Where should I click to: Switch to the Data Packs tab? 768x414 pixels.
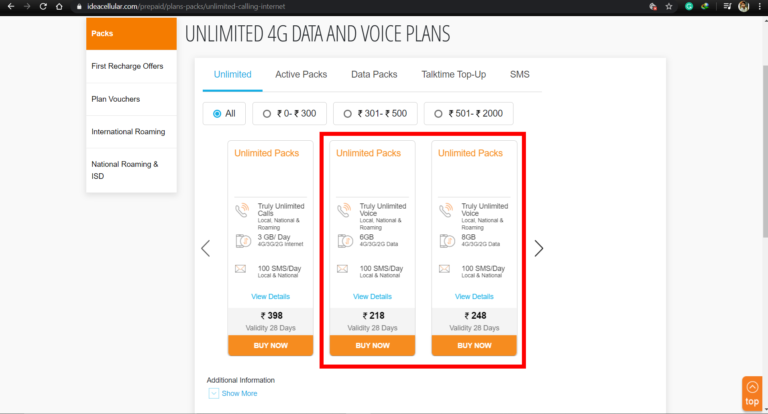374,74
